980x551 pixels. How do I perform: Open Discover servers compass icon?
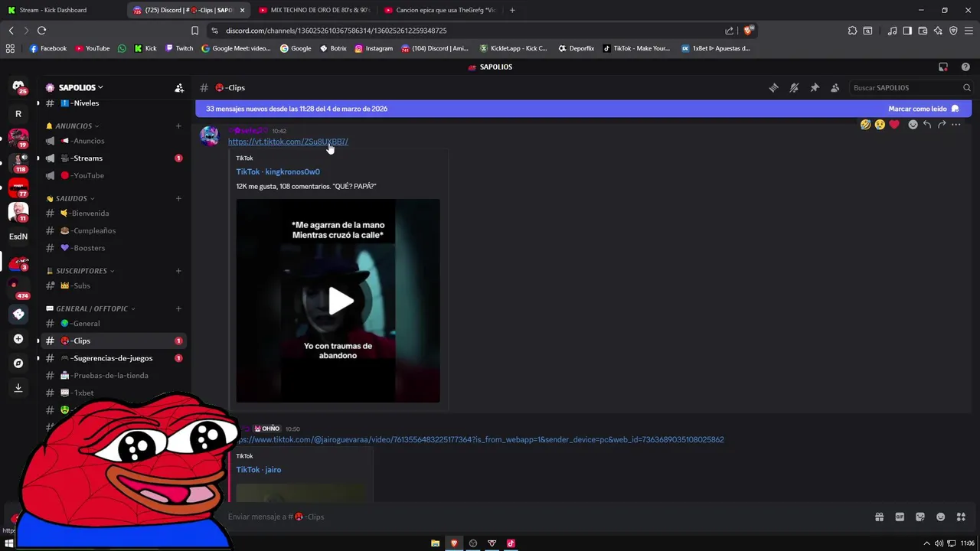[x=18, y=364]
